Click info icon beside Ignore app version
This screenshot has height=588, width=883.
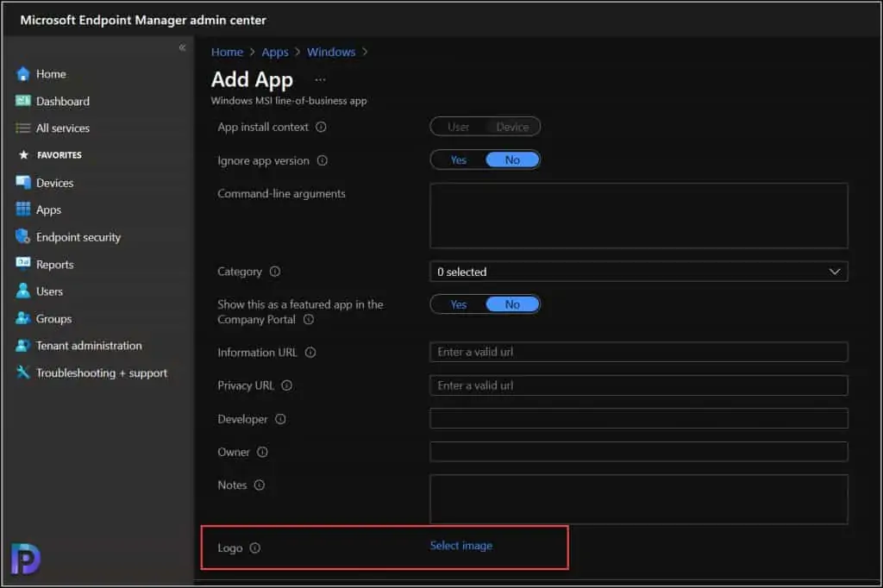tap(323, 160)
